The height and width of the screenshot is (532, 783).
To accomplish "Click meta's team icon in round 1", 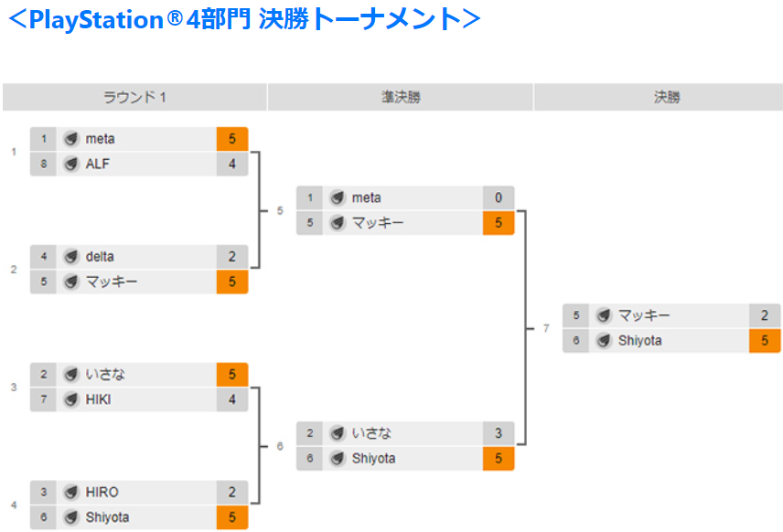I will coord(71,139).
